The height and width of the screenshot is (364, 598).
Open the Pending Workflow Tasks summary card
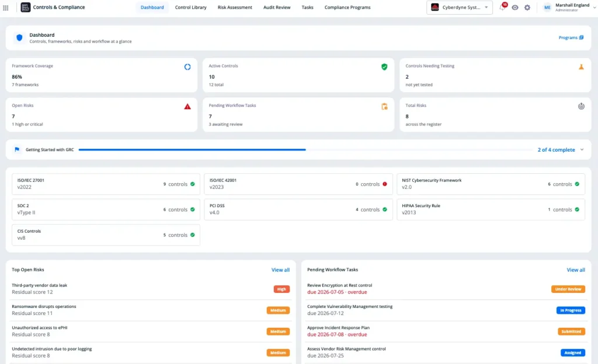pyautogui.click(x=298, y=114)
